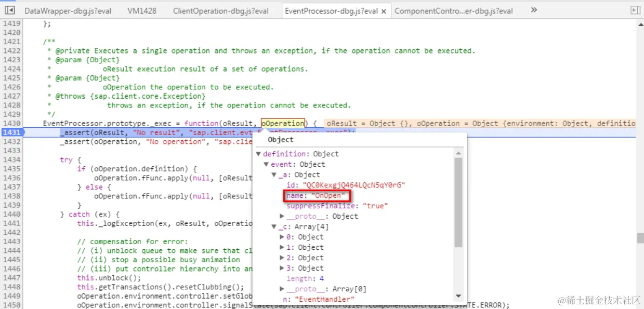Open the ClientOperation-dbg.js?eval tab
Image resolution: width=644 pixels, height=309 pixels.
[x=221, y=11]
